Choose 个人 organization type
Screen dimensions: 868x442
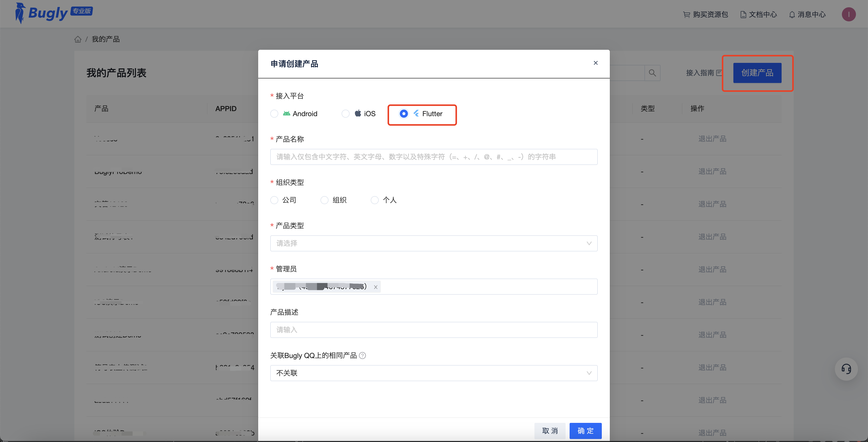(x=374, y=200)
